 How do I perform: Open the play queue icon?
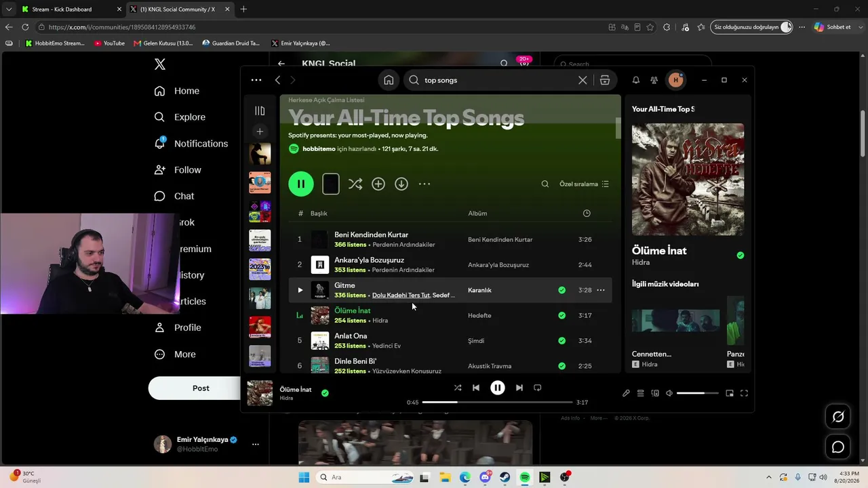[640, 393]
